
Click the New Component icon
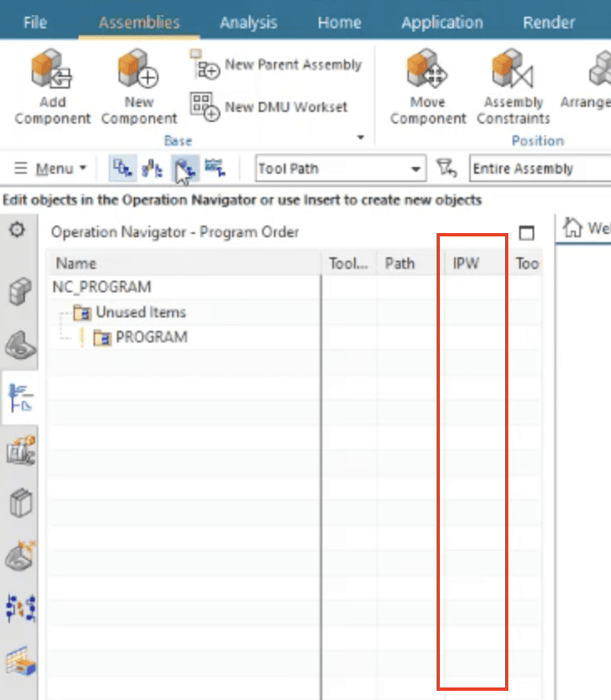pyautogui.click(x=139, y=69)
